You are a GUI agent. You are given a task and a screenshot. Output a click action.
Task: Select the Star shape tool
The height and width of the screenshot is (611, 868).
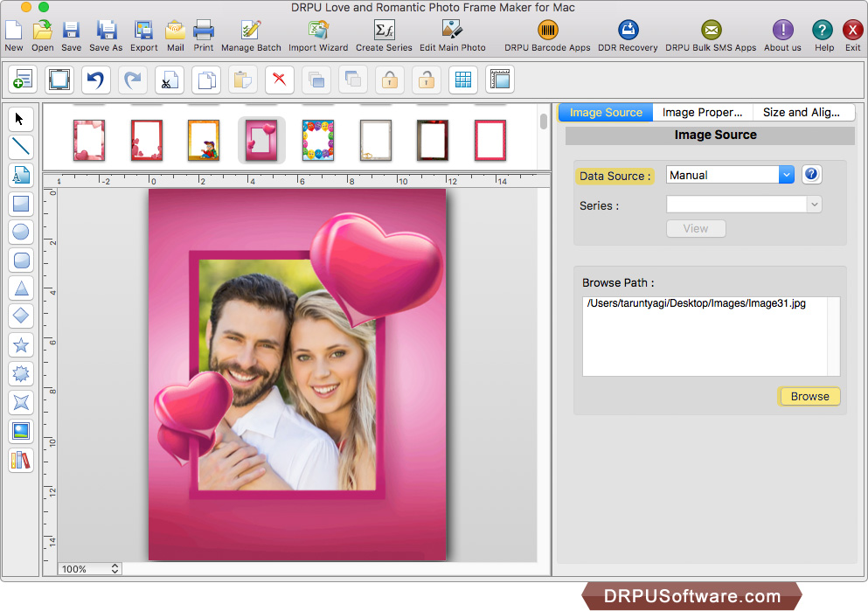(x=20, y=345)
